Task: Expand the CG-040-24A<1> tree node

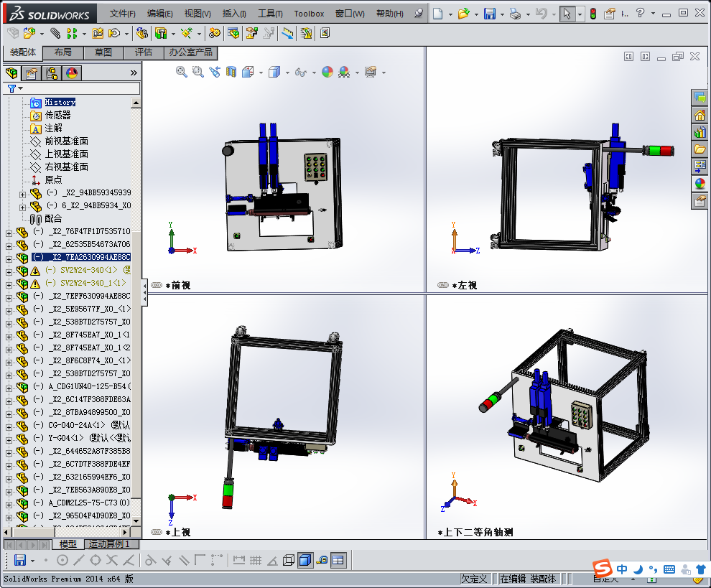Action: pos(9,427)
